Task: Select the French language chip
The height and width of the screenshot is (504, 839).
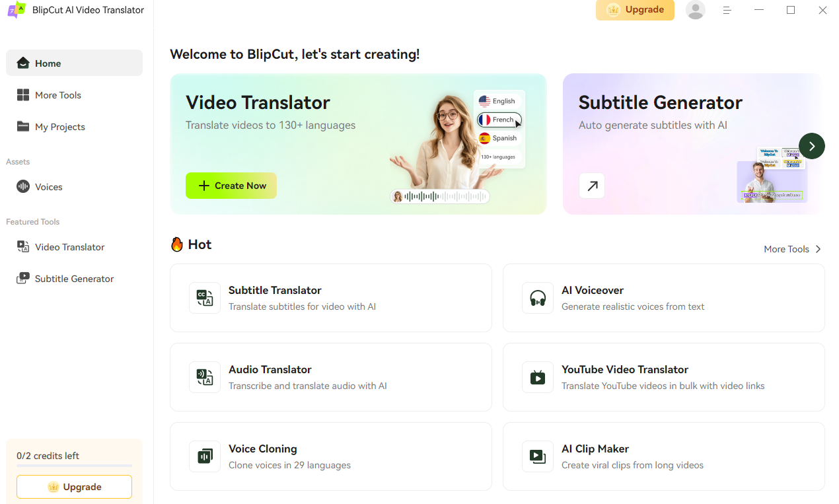Action: click(x=499, y=120)
